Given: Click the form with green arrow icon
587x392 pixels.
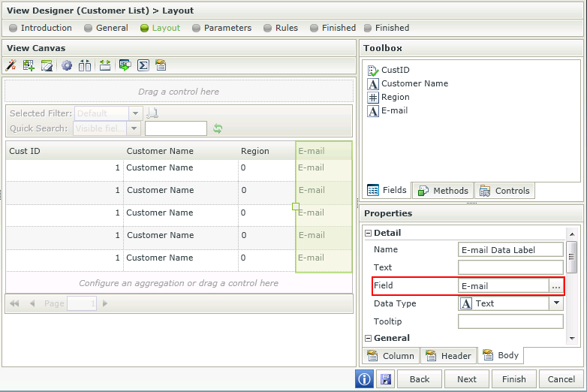Looking at the screenshot, I should coord(125,65).
